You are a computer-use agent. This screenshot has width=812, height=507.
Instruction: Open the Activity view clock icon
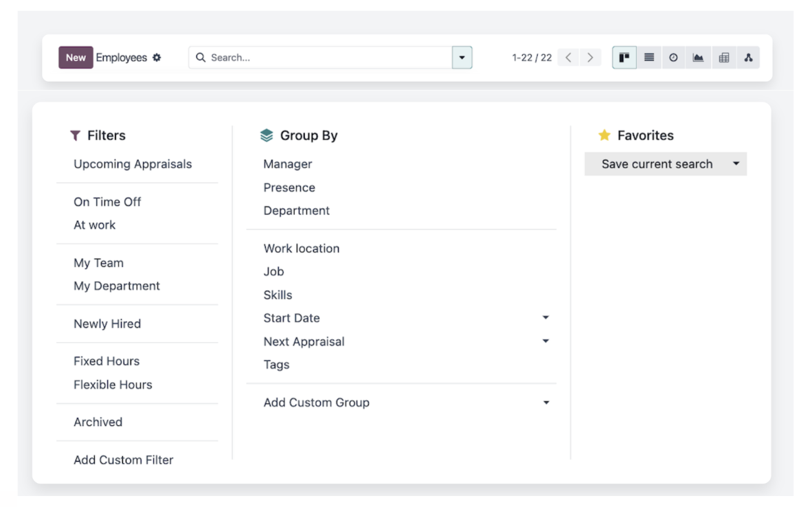coord(673,58)
